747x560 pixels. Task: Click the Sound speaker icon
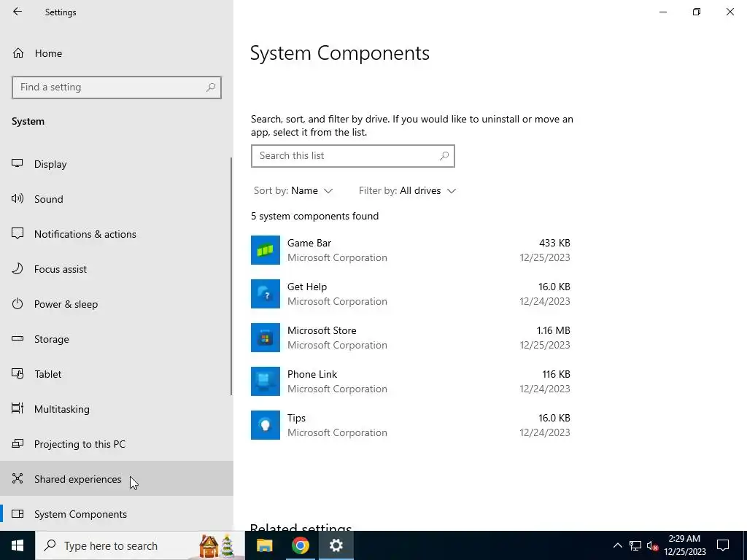pyautogui.click(x=18, y=198)
